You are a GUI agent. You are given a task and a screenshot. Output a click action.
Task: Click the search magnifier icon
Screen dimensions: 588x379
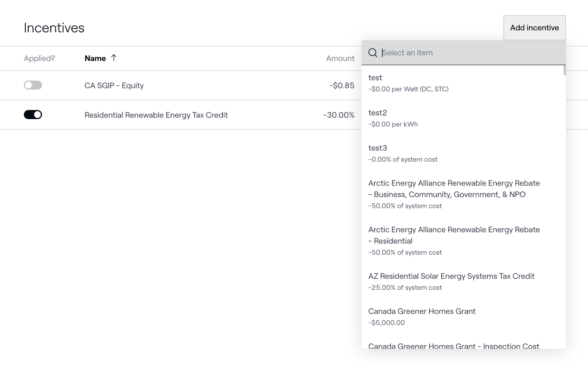(373, 53)
